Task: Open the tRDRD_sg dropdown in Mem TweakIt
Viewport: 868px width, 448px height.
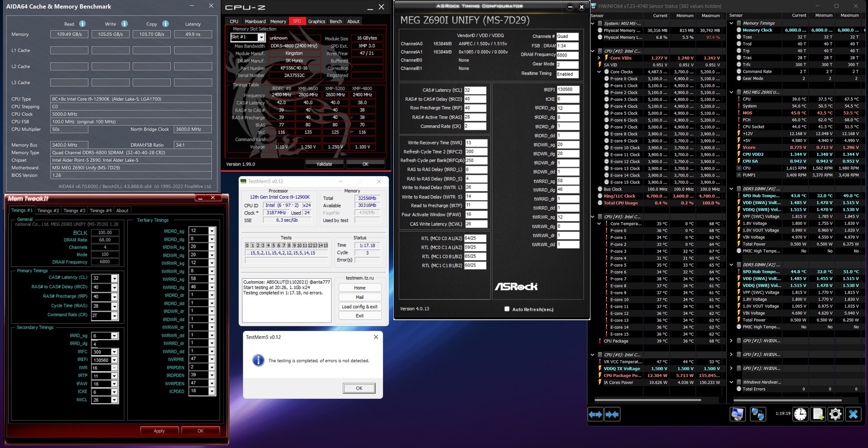Action: click(x=212, y=231)
